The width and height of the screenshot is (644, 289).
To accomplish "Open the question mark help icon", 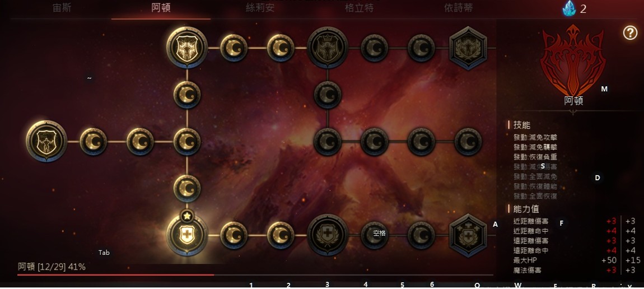I will (630, 33).
